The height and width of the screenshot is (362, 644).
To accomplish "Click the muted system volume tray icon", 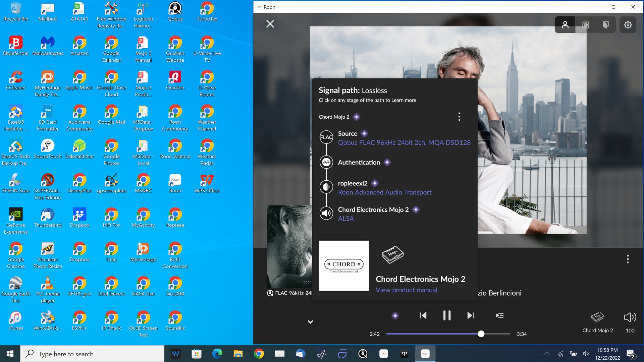I will pos(586,353).
